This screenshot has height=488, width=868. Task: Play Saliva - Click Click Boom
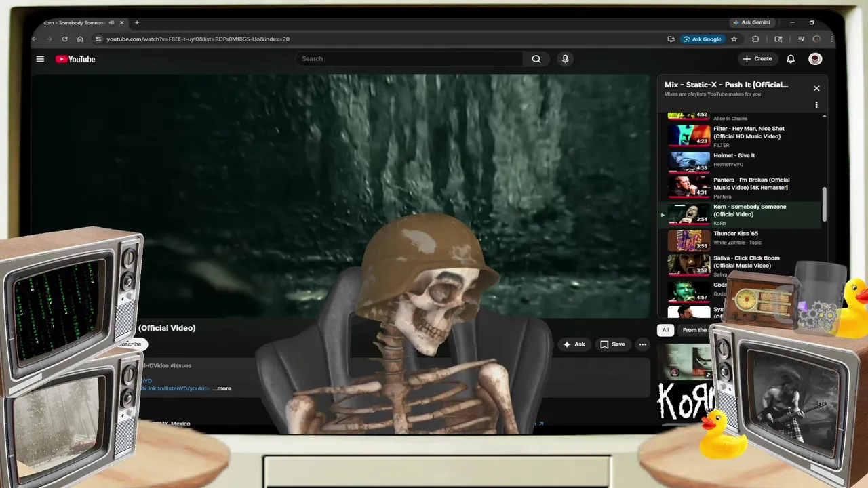click(x=742, y=266)
